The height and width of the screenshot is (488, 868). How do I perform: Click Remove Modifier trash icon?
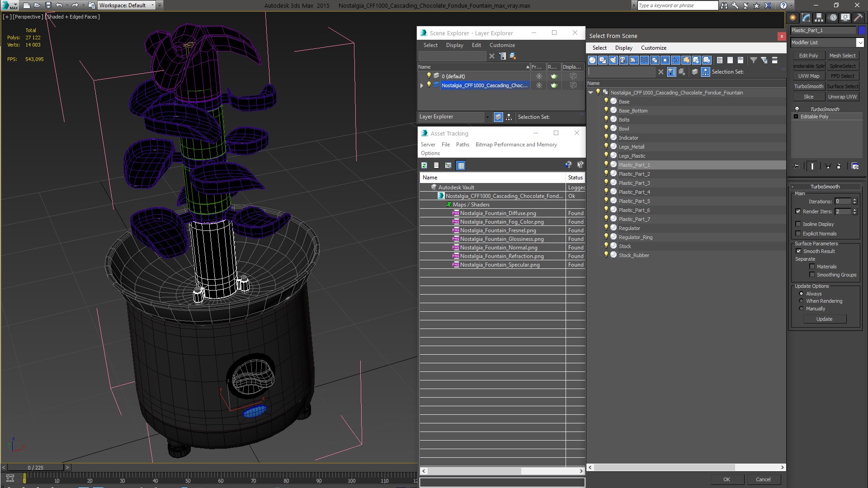point(839,166)
